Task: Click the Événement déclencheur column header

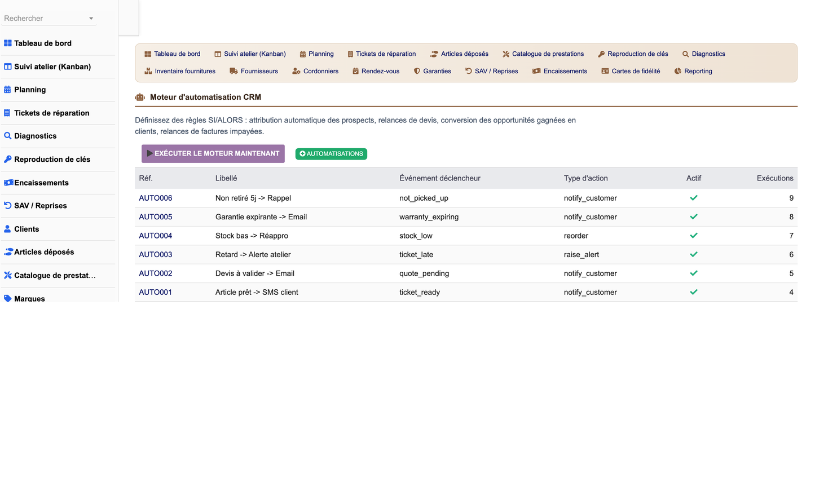Action: click(440, 178)
